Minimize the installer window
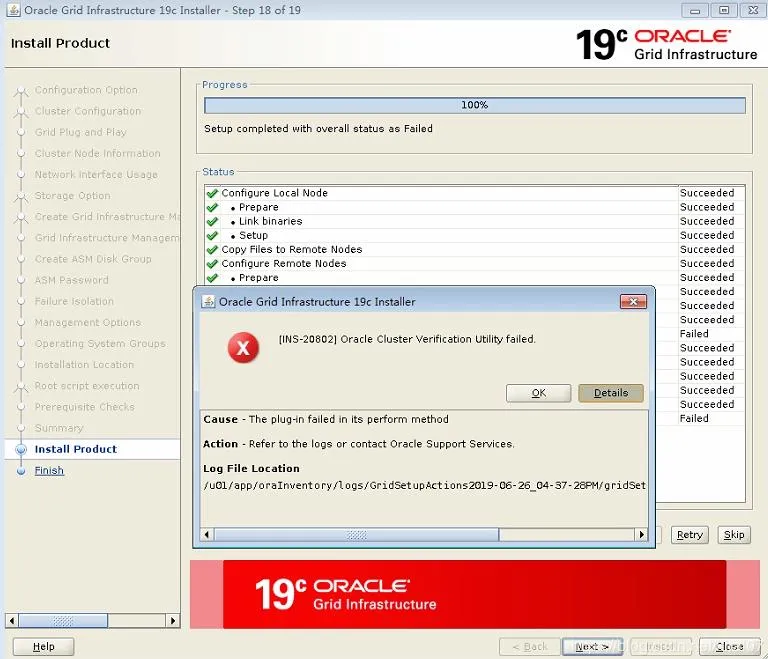Viewport: 768px width, 659px height. coord(695,10)
